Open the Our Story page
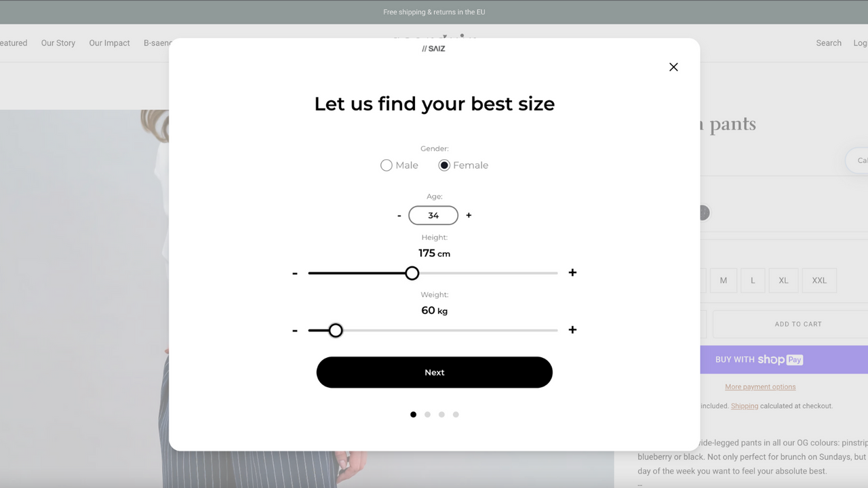 tap(58, 43)
